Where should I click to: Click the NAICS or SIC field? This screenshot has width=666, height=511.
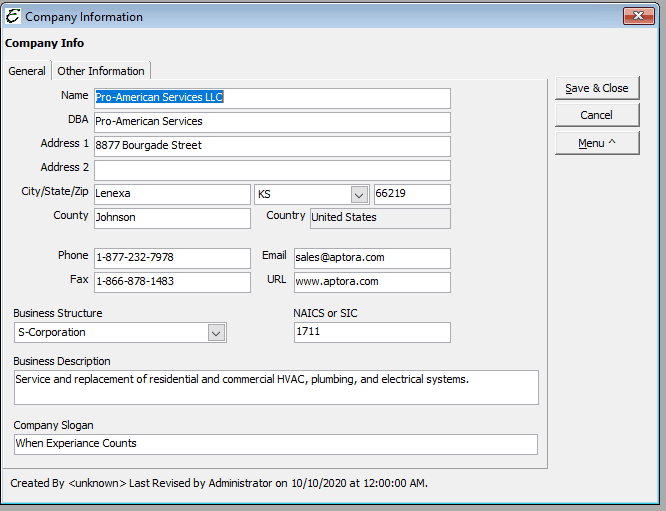click(372, 332)
